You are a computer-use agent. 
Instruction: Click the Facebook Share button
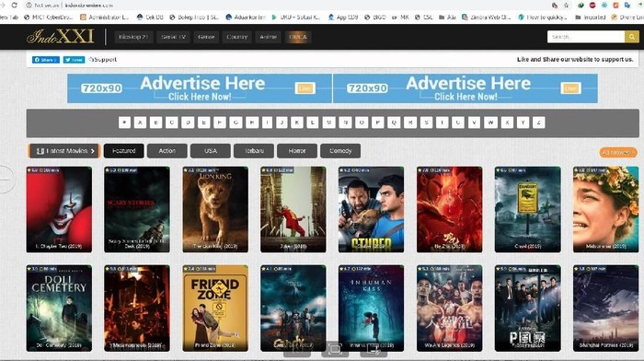point(46,60)
